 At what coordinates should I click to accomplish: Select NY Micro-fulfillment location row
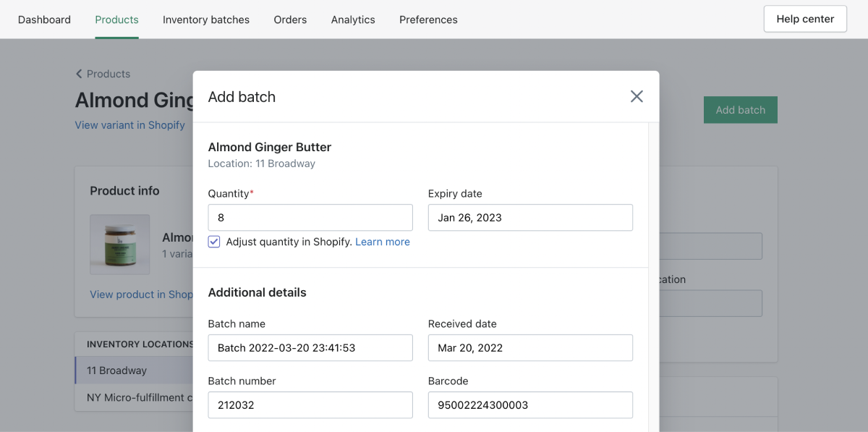click(134, 397)
